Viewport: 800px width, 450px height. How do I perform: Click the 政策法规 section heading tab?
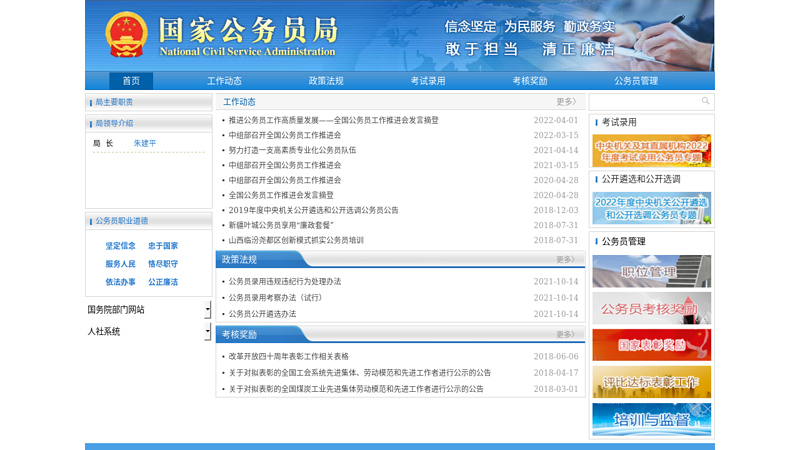[x=239, y=259]
